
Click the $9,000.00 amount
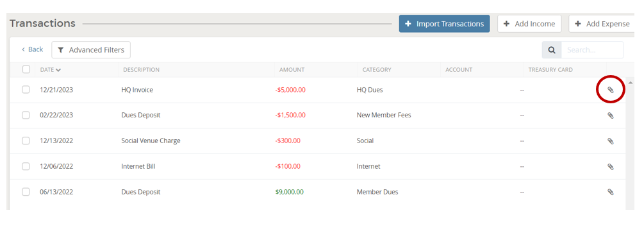[x=290, y=192]
